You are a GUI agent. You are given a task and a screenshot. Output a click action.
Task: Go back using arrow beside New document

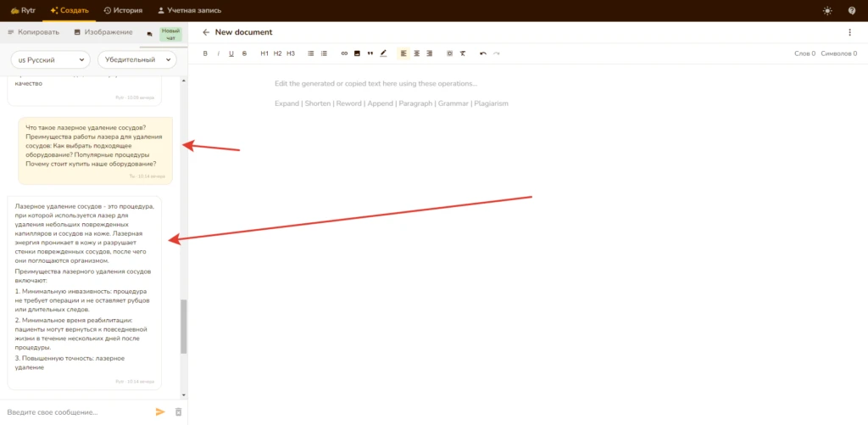coord(206,32)
